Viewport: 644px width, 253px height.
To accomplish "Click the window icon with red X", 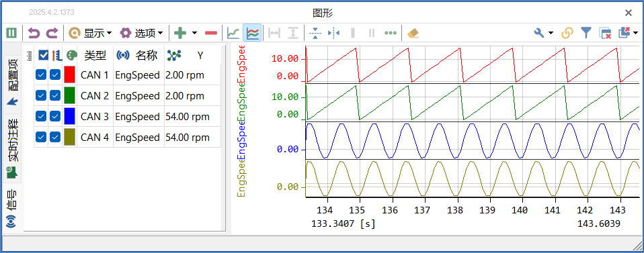I will coord(605,33).
